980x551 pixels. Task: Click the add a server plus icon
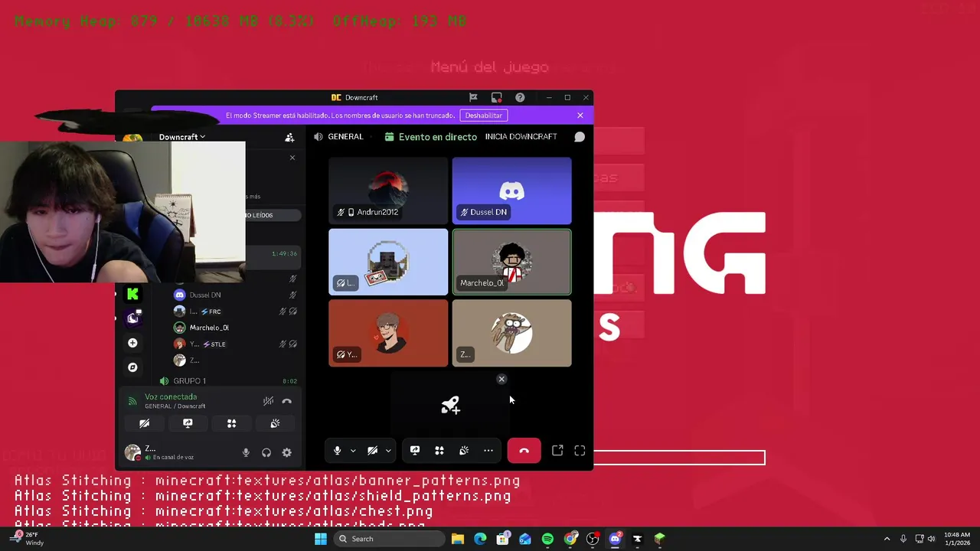click(132, 343)
